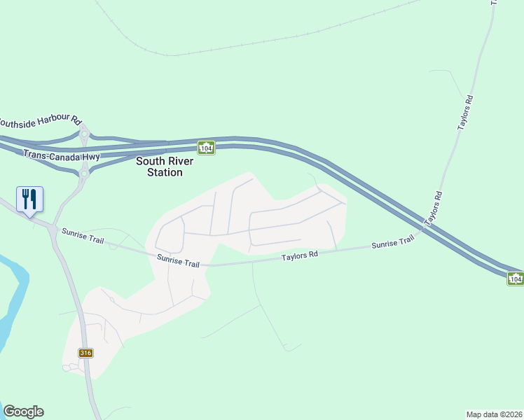Click the middle Sunrise Trail label
The width and height of the screenshot is (524, 420).
click(178, 260)
